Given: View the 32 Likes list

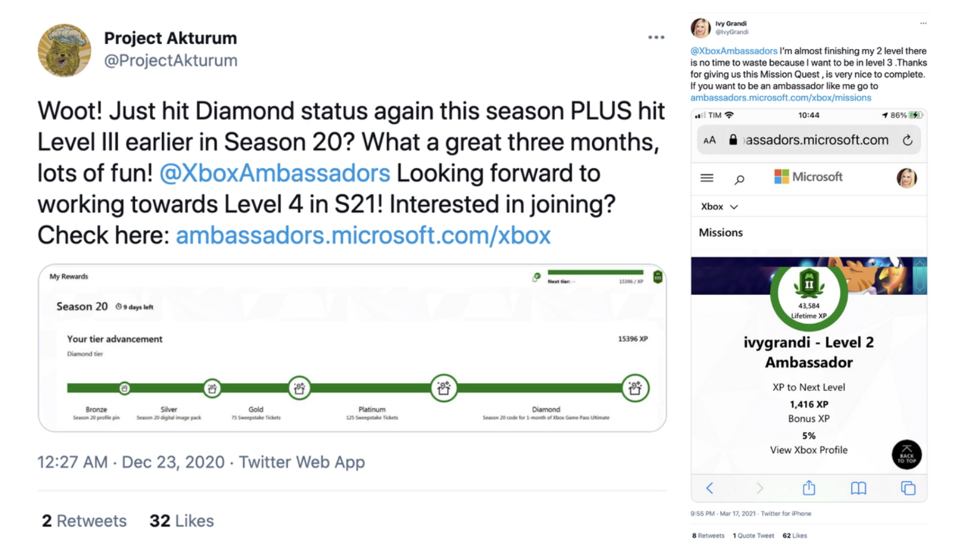Looking at the screenshot, I should (181, 520).
